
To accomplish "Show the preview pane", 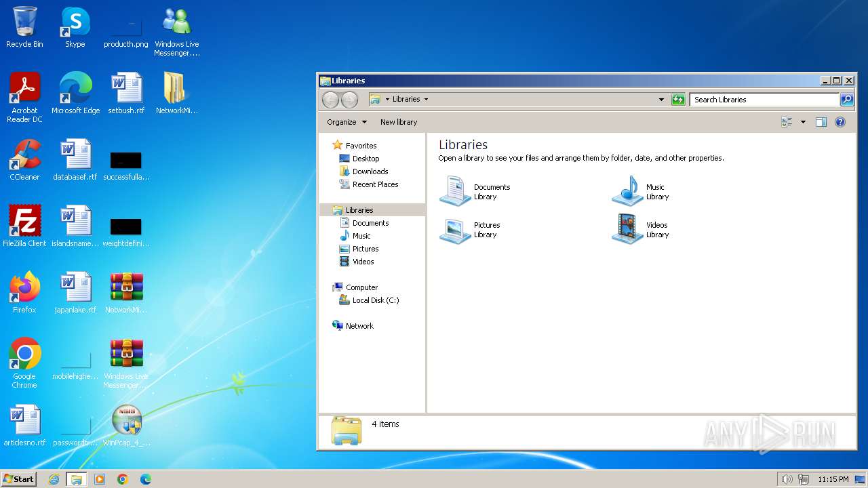I will [x=821, y=122].
